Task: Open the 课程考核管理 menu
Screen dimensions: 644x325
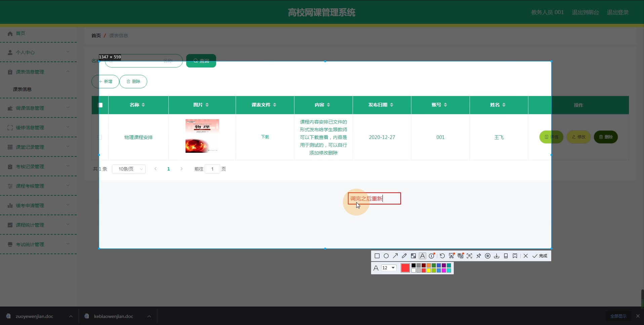Action: pyautogui.click(x=39, y=186)
